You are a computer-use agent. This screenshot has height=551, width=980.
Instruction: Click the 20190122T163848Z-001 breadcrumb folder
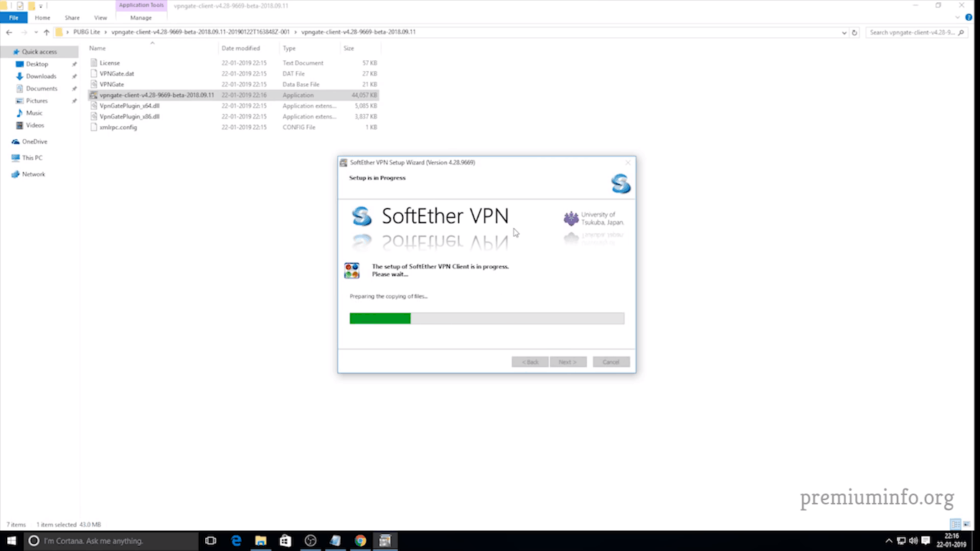(200, 32)
